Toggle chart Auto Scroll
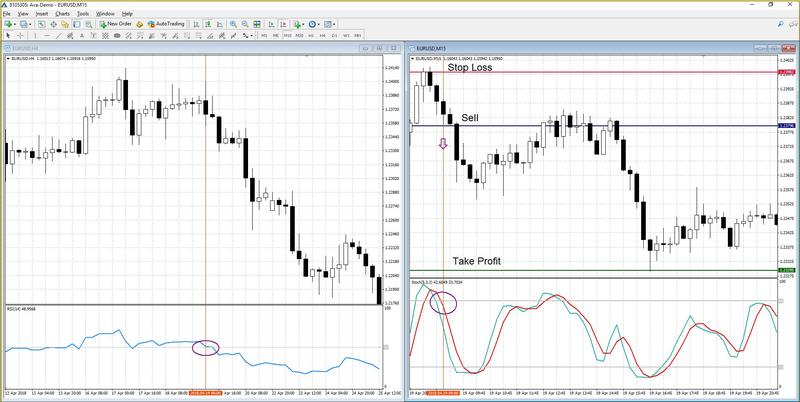The image size is (800, 402). [x=271, y=24]
